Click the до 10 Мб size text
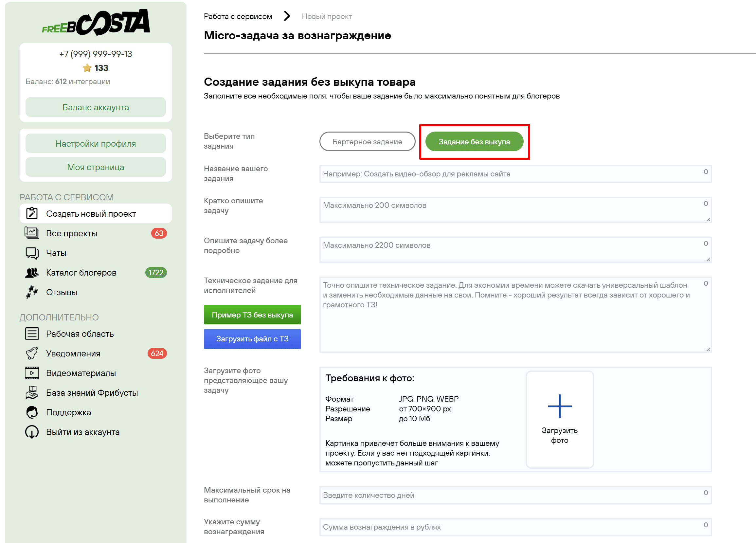This screenshot has height=543, width=756. click(x=414, y=418)
